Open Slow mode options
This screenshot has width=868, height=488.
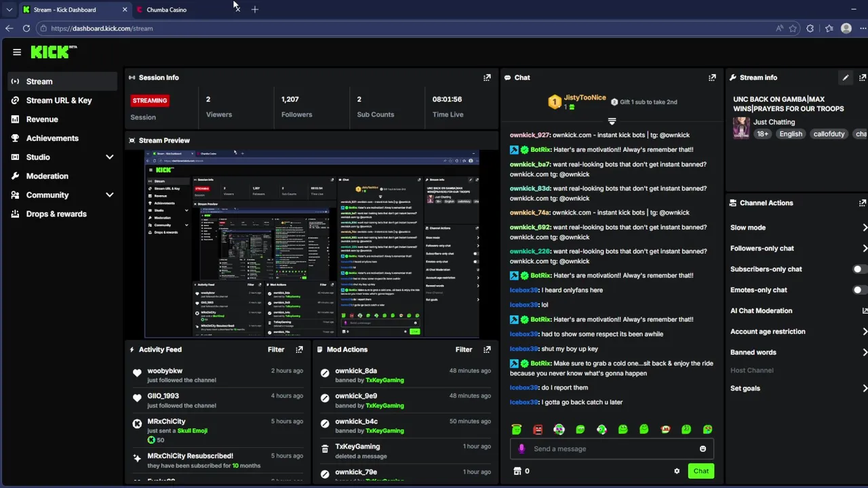(798, 228)
